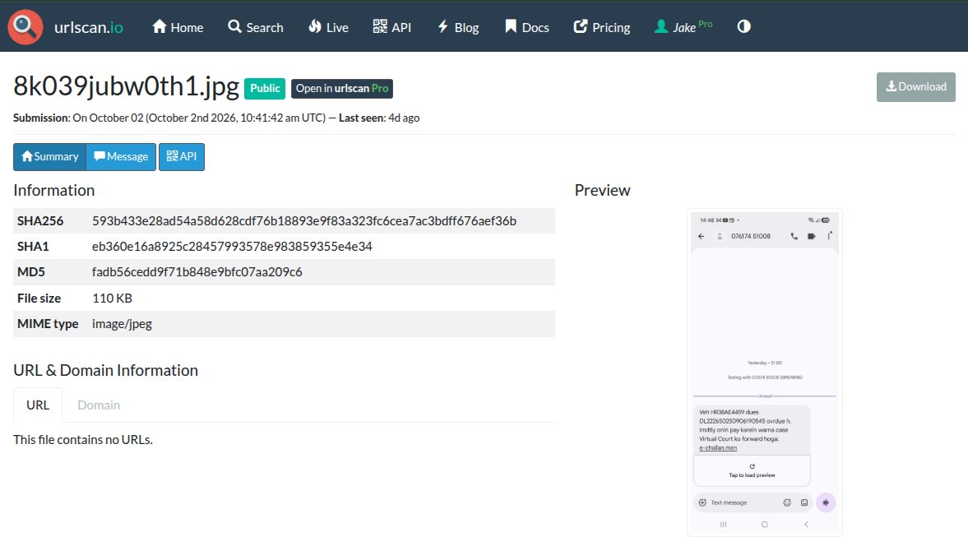Click the QR icon on the API tab button

pyautogui.click(x=172, y=156)
